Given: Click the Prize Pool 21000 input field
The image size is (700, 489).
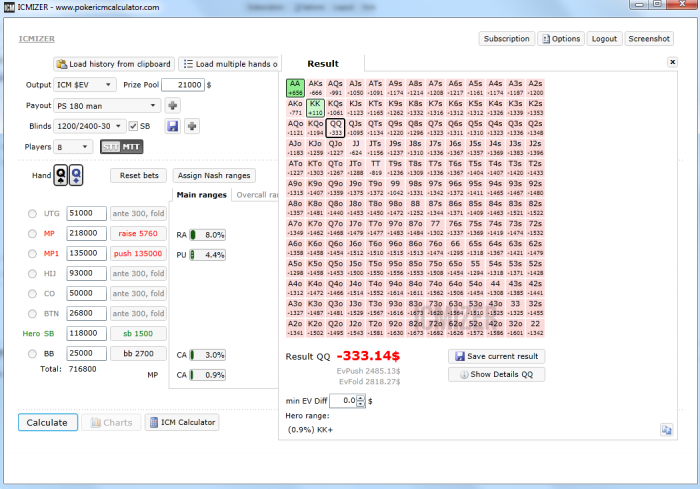Looking at the screenshot, I should pos(183,84).
